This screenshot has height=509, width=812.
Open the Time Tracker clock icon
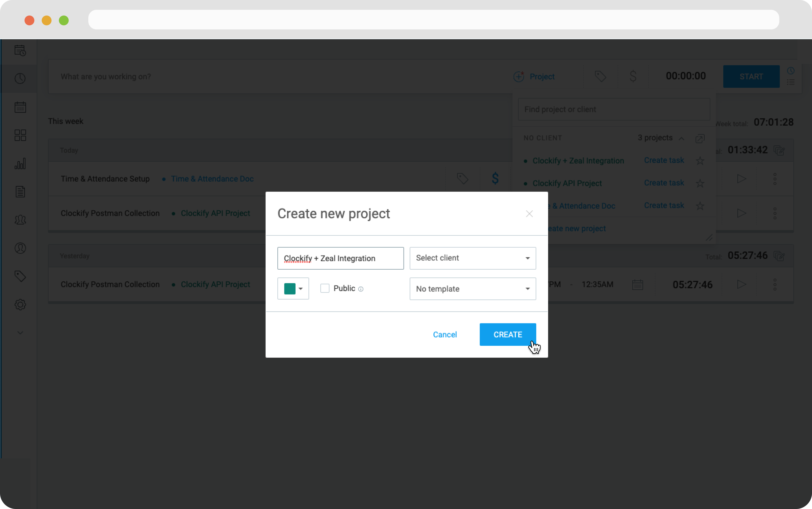point(20,78)
